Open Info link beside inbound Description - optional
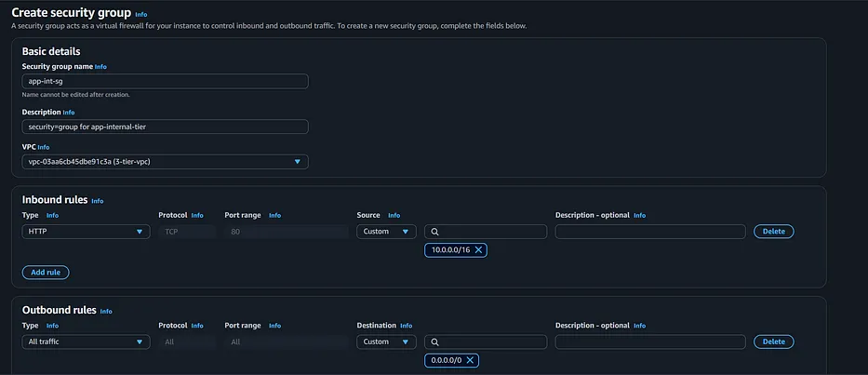The image size is (868, 375). [639, 216]
